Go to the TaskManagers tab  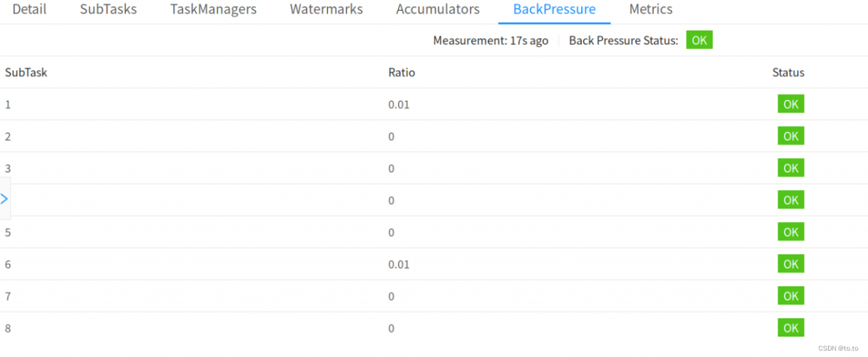(x=214, y=10)
